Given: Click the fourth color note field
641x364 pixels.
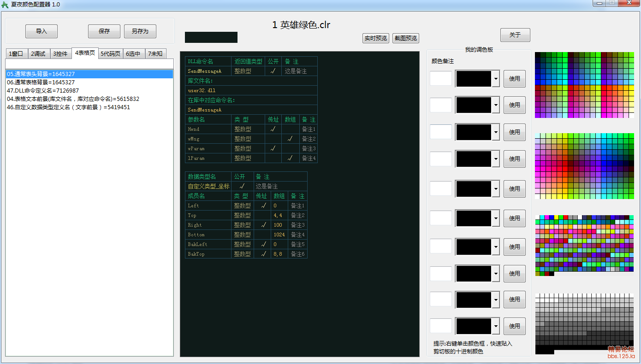Looking at the screenshot, I should (441, 159).
